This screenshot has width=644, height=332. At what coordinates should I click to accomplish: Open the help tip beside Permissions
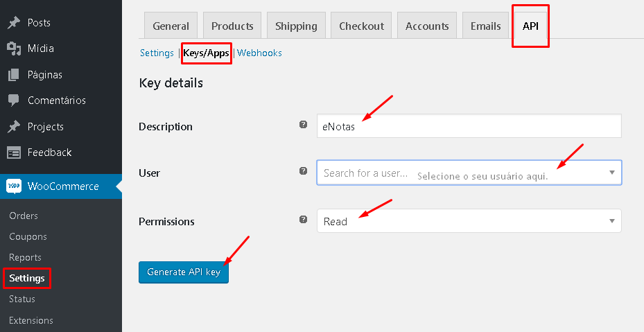(x=303, y=219)
